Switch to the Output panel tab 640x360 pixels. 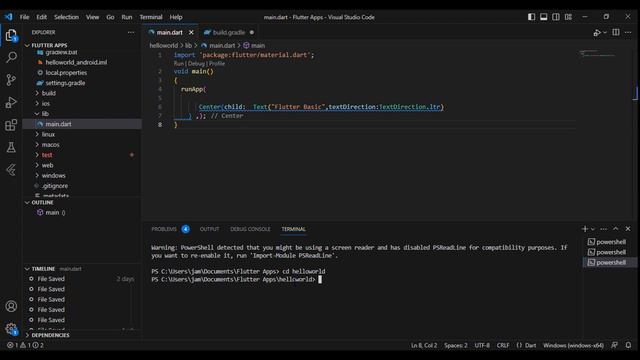click(x=209, y=229)
